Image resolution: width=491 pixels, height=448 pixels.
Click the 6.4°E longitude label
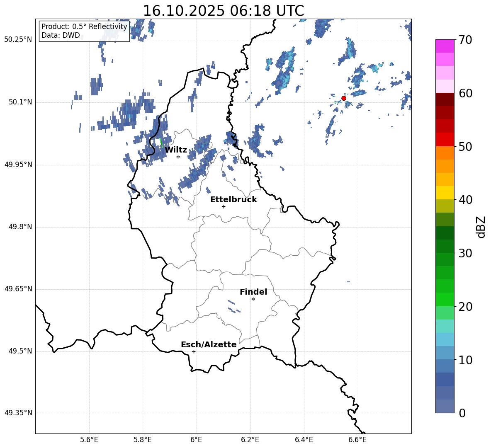pyautogui.click(x=304, y=440)
